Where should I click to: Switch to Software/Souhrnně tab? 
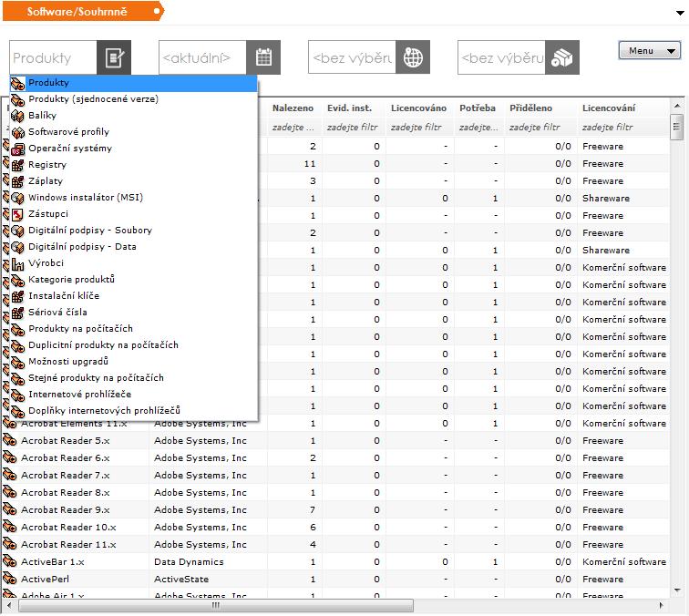pos(83,12)
